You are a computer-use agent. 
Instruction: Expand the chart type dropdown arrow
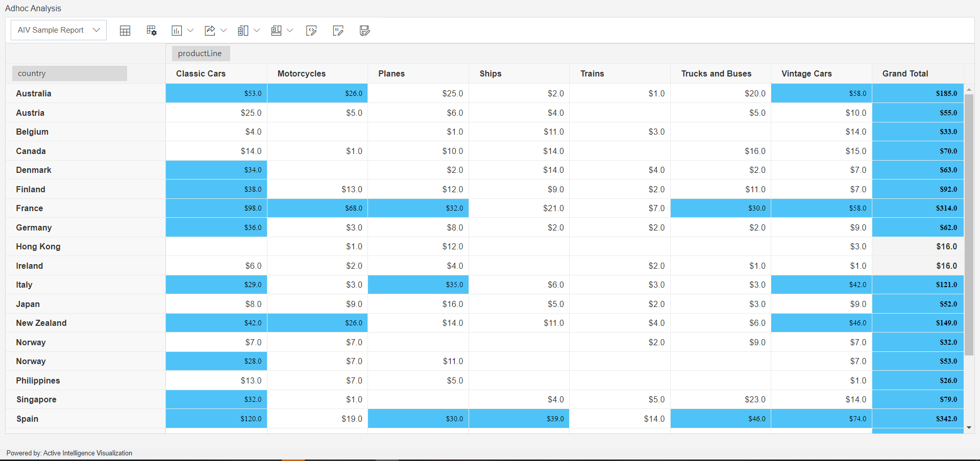pos(190,31)
